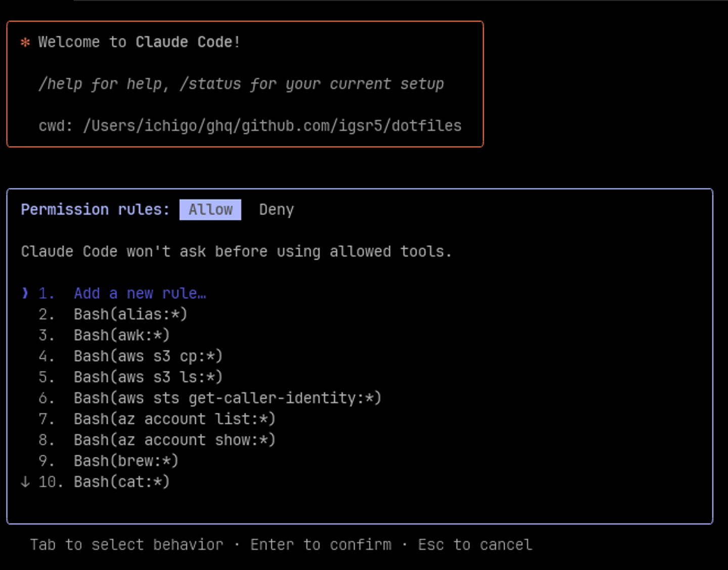
Task: Click the selection arrow beside Add a new rule
Action: (25, 293)
